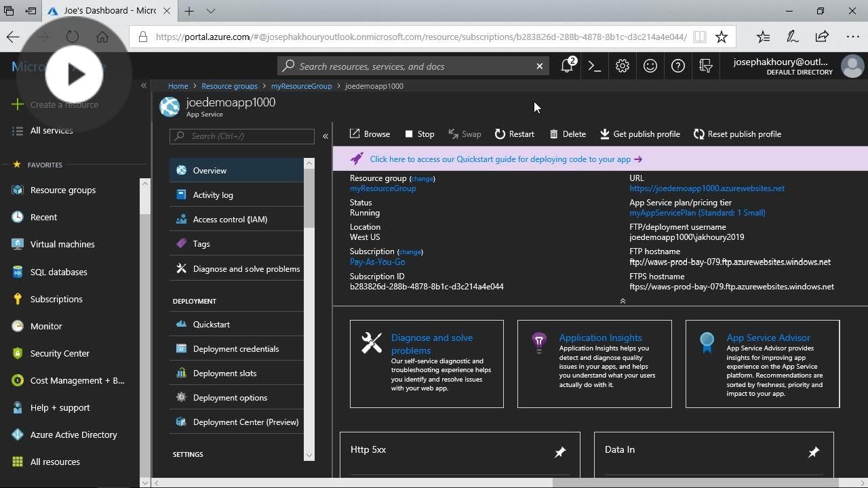
Task: Launch Cloud Shell from the top bar
Action: (x=595, y=66)
